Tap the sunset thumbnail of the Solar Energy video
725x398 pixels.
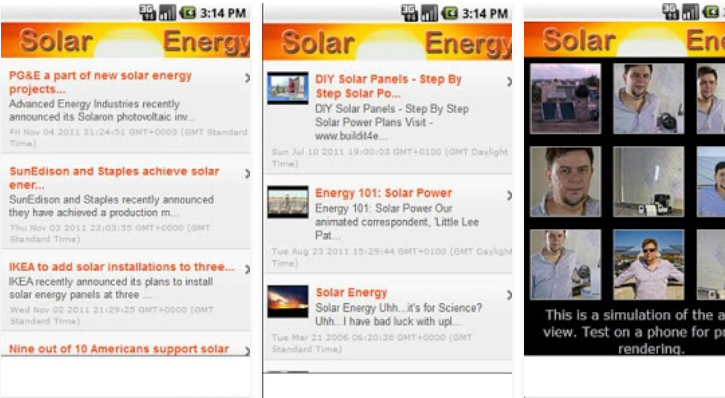(288, 301)
